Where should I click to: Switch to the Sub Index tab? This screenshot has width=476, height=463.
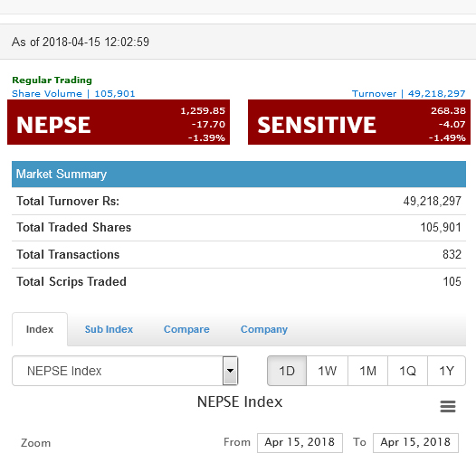(x=109, y=329)
